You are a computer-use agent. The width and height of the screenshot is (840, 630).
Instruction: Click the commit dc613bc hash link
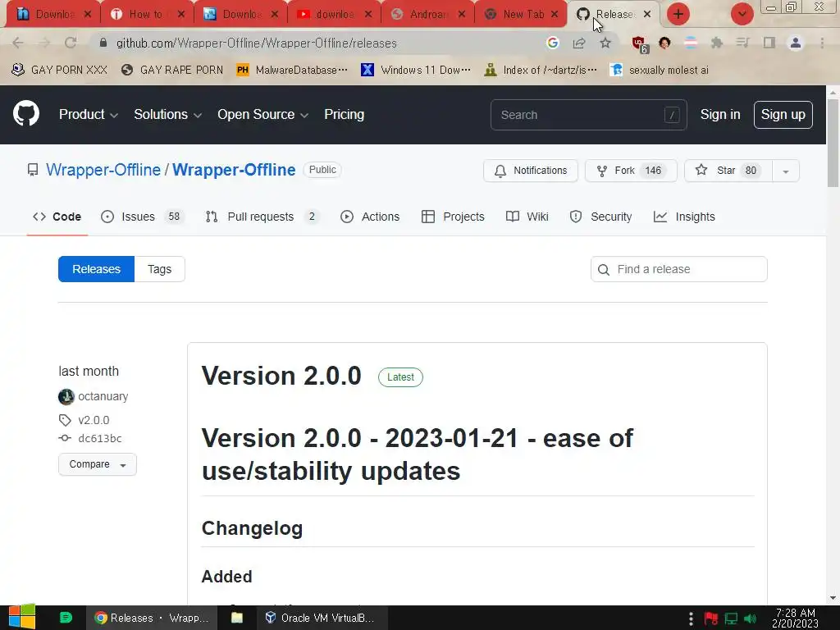(x=99, y=438)
